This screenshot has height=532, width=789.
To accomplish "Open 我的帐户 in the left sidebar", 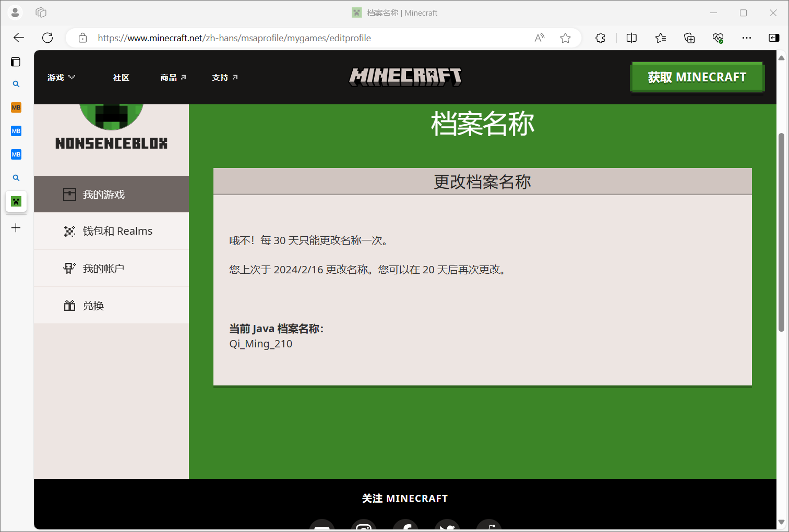I will click(x=112, y=268).
